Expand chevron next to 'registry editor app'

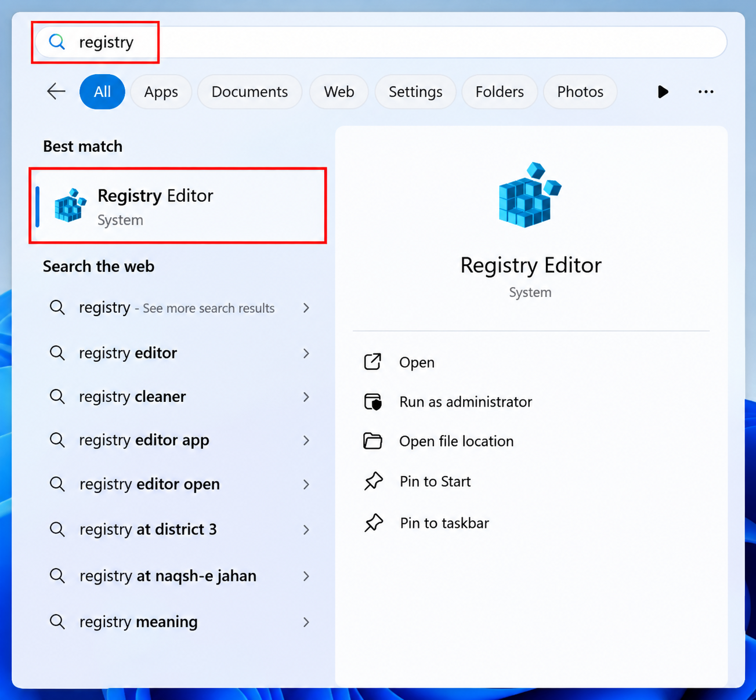(306, 440)
